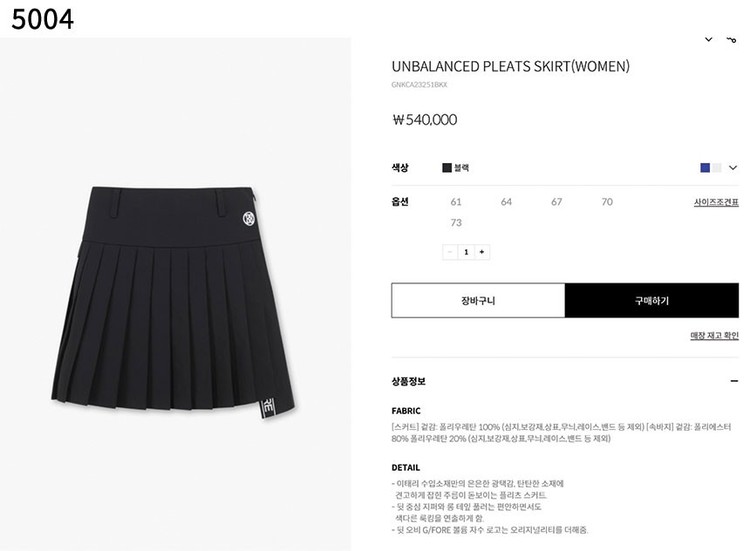Click the share icon at top right
This screenshot has height=551, width=750.
coord(731,40)
